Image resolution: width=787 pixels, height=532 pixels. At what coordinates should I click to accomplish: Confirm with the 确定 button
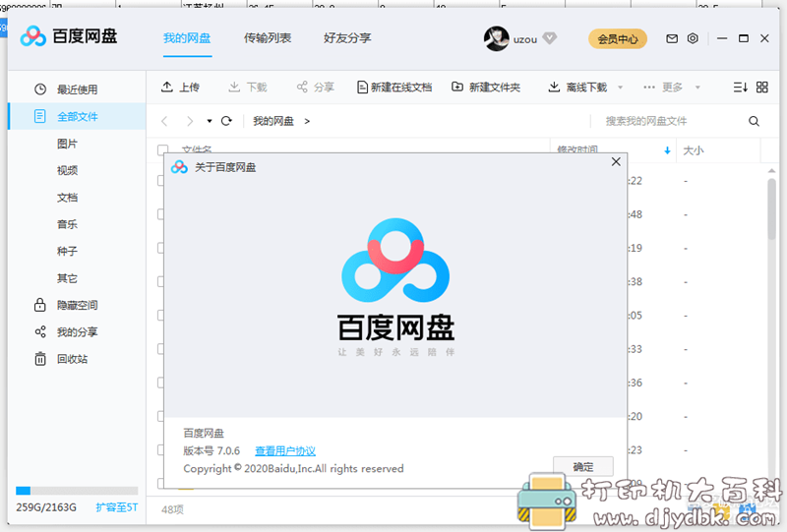(582, 467)
